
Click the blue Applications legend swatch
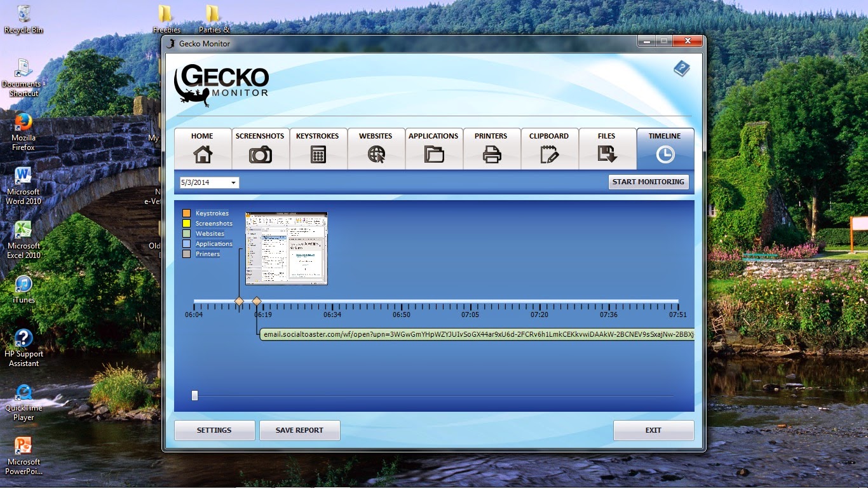[187, 244]
